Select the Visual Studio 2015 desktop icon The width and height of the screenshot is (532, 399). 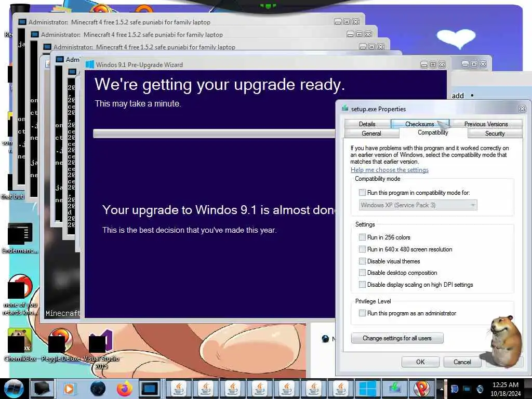(x=101, y=350)
